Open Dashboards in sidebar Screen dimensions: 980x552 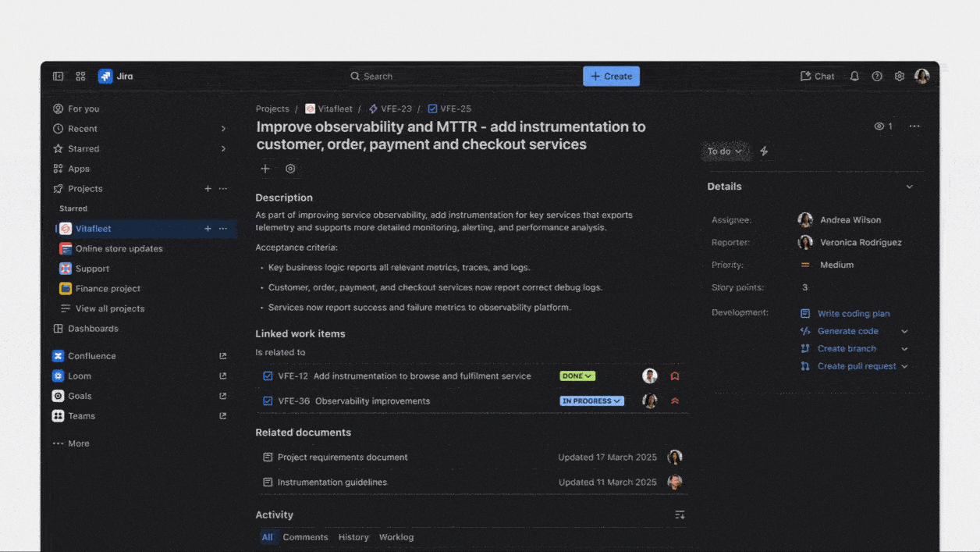[x=85, y=329]
